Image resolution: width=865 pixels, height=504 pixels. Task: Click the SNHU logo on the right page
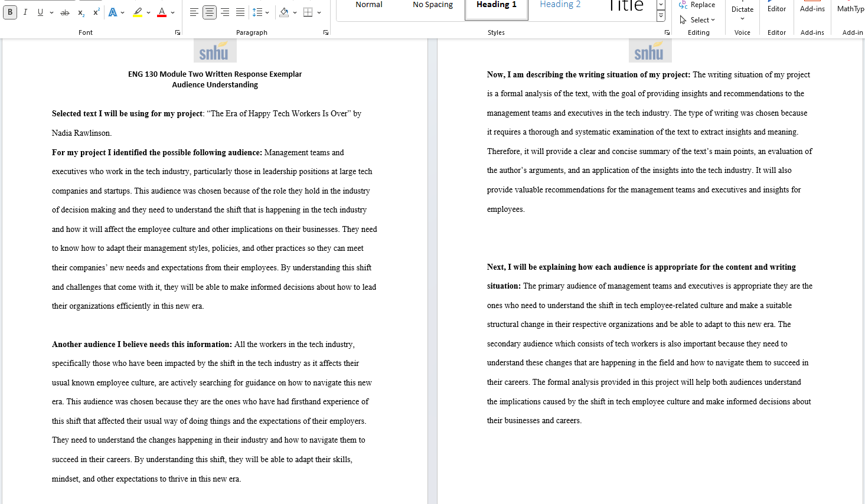click(650, 51)
